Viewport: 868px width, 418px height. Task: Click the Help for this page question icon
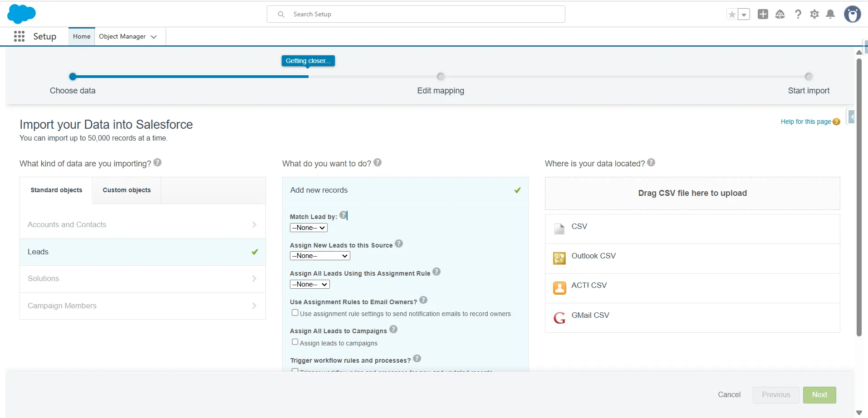(837, 122)
